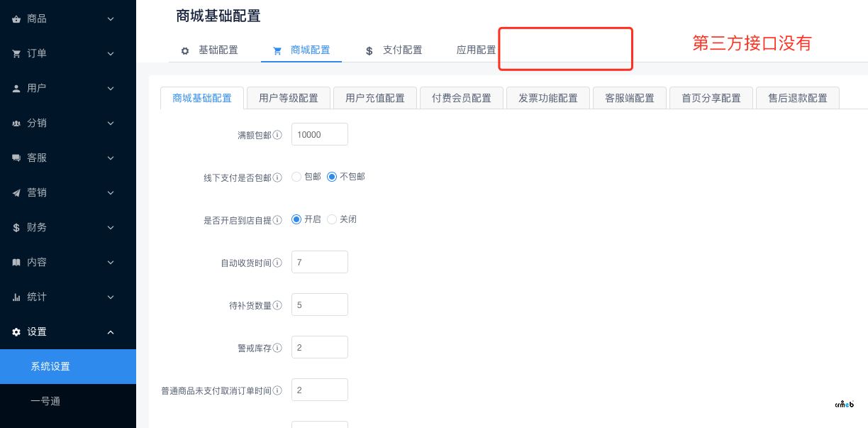Select 关闭 for 是否开启到店自提
Image resolution: width=868 pixels, height=428 pixels.
tap(332, 219)
